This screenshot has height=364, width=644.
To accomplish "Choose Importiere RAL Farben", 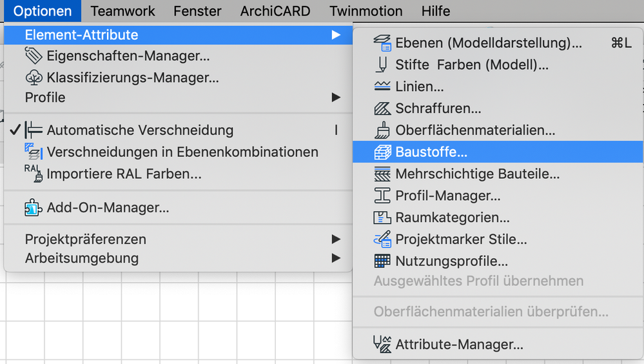I will (x=124, y=174).
